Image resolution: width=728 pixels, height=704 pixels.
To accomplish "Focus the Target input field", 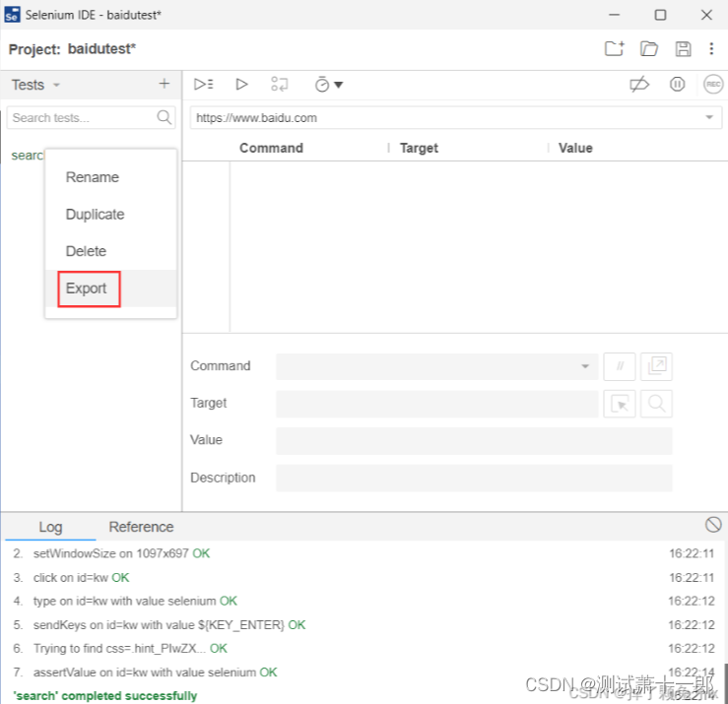I will pos(436,404).
